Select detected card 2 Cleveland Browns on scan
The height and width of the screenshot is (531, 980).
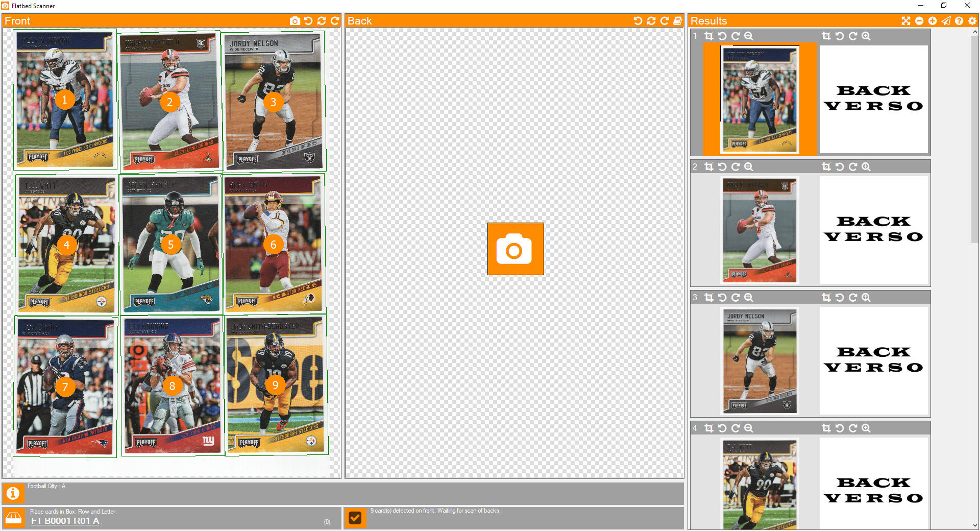(170, 102)
